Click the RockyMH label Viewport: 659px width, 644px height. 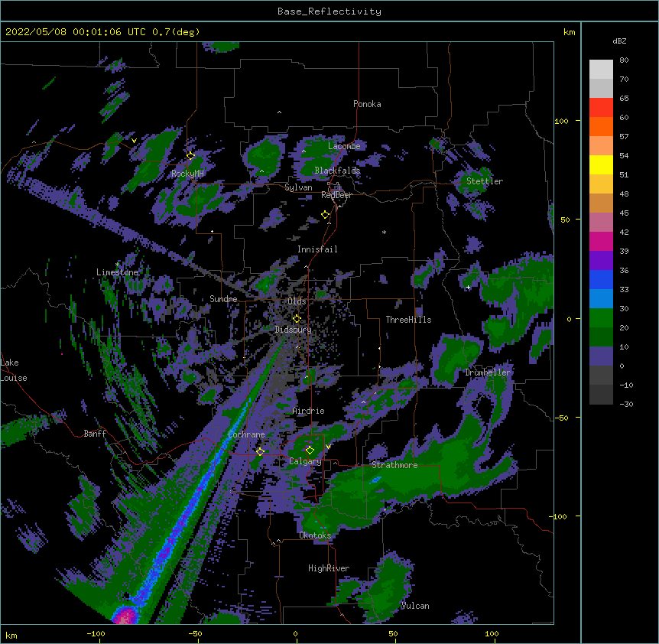[x=187, y=173]
